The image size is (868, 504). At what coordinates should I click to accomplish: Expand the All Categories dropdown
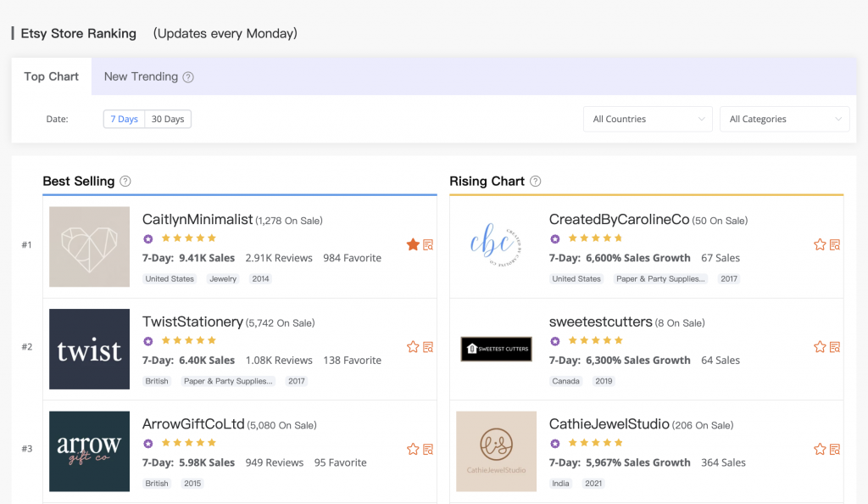pyautogui.click(x=784, y=119)
